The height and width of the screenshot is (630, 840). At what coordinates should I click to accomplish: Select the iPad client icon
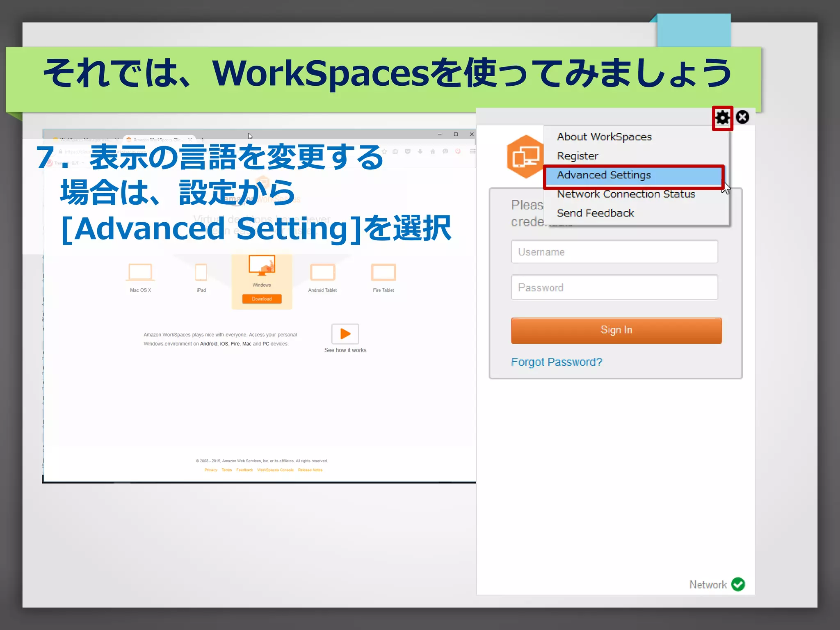[x=201, y=272]
